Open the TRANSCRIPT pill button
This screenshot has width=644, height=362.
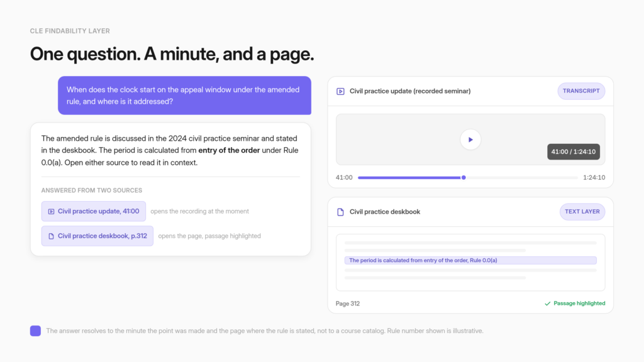(581, 91)
